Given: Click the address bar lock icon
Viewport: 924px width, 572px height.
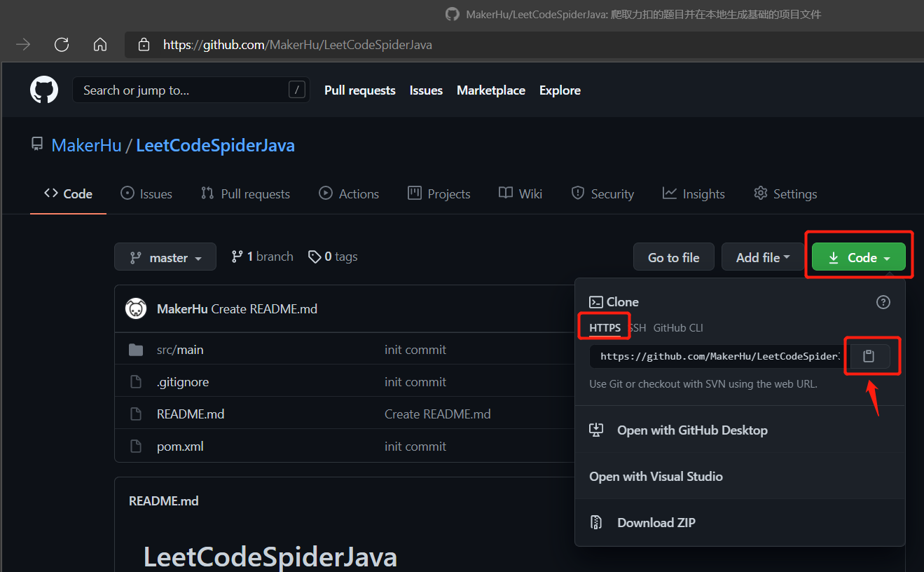Looking at the screenshot, I should pyautogui.click(x=144, y=45).
